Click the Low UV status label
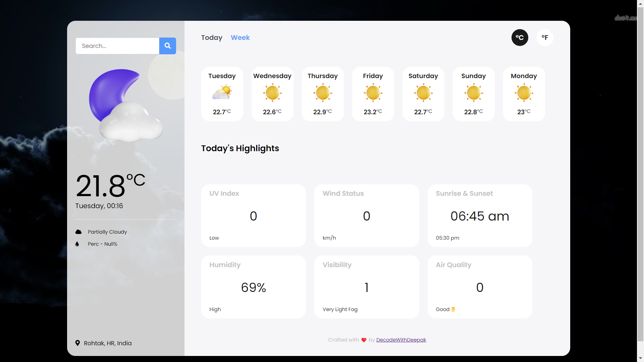 click(x=214, y=238)
